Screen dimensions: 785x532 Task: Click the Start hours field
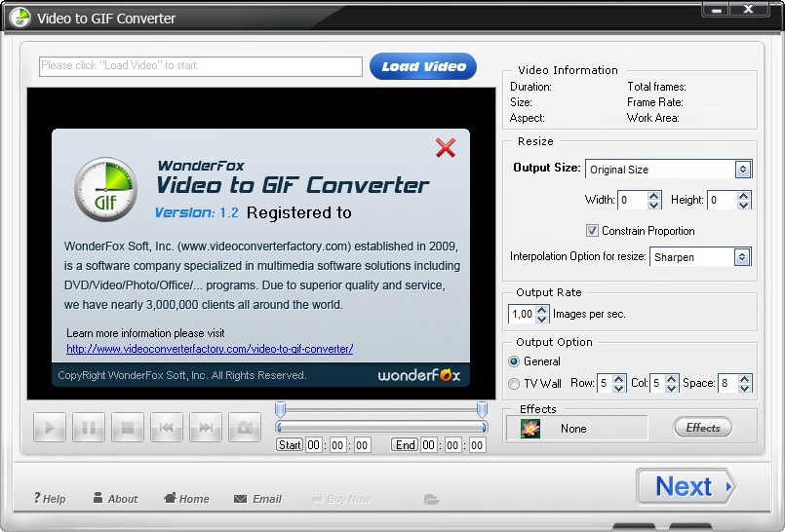(314, 445)
